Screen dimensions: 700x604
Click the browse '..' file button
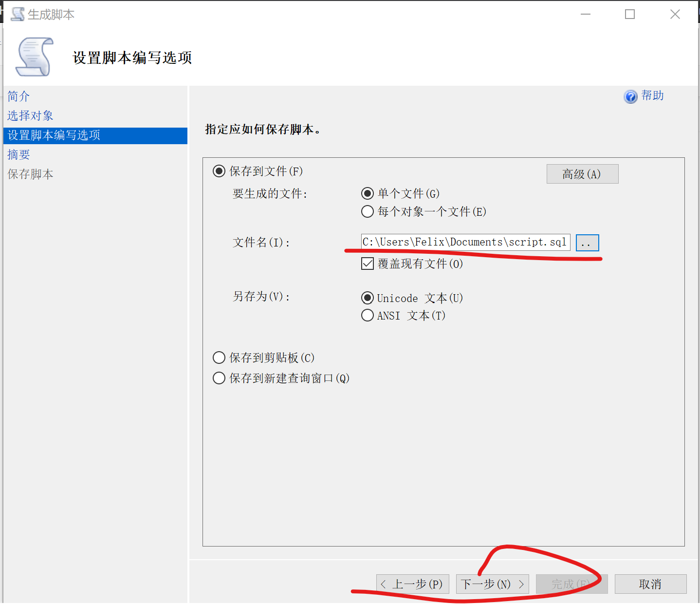coord(587,243)
